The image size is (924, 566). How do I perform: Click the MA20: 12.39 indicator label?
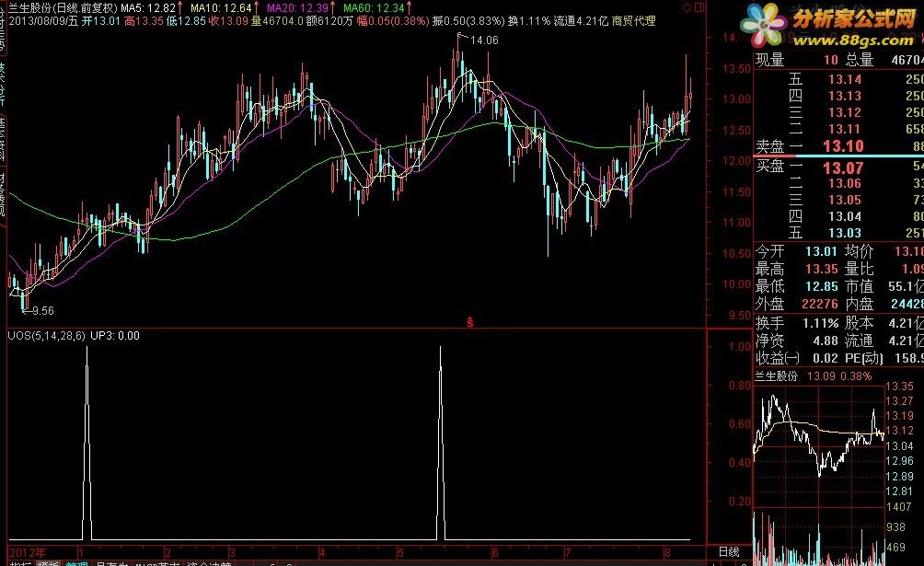(297, 8)
